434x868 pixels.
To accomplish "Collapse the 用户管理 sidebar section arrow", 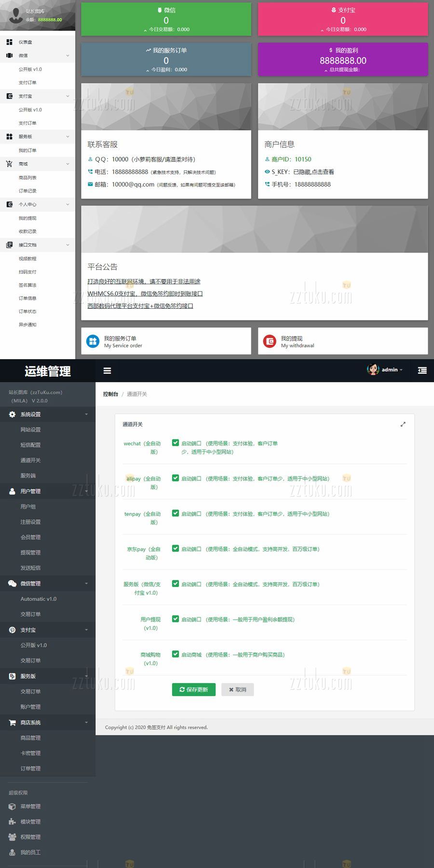I will tap(86, 491).
